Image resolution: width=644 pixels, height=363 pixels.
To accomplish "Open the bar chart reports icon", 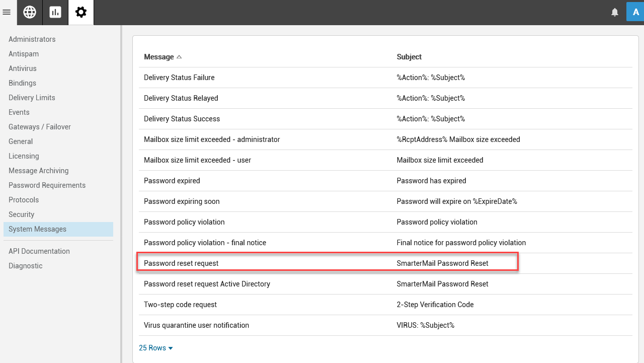I will [x=55, y=13].
